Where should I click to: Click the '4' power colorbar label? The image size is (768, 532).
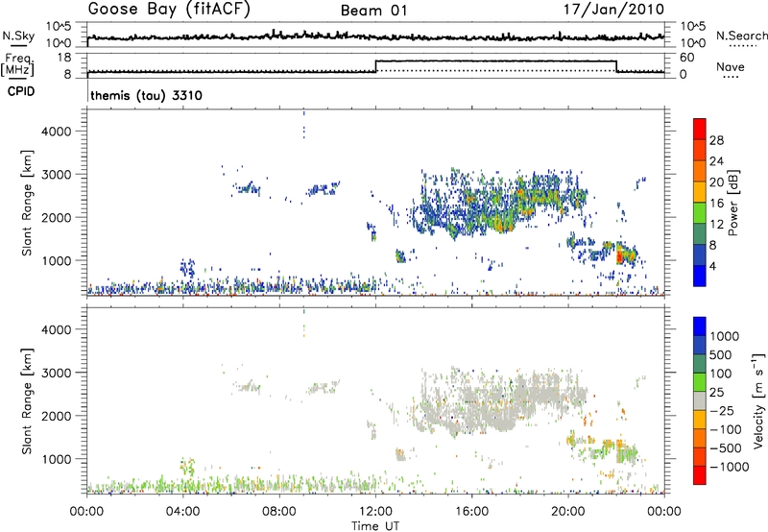coord(712,266)
